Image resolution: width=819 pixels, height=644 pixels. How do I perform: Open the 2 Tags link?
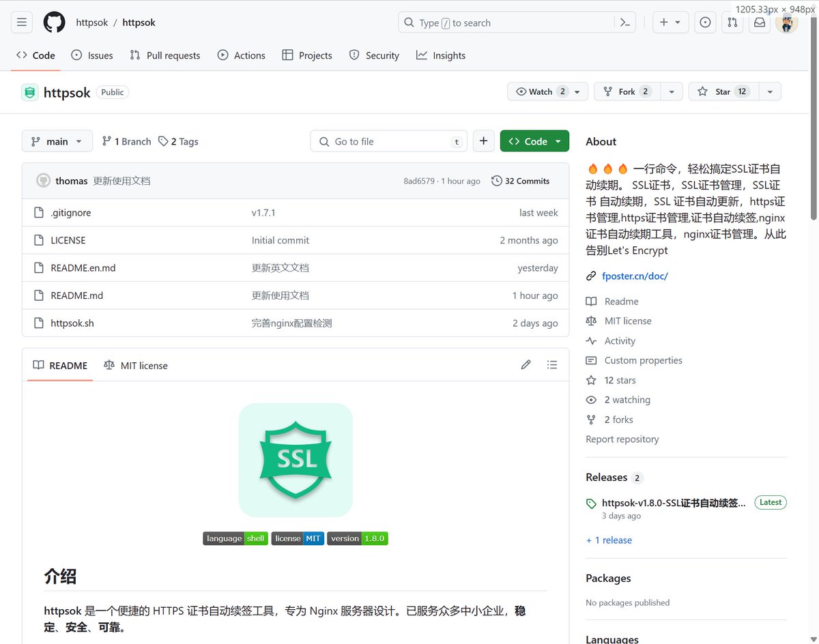[178, 141]
